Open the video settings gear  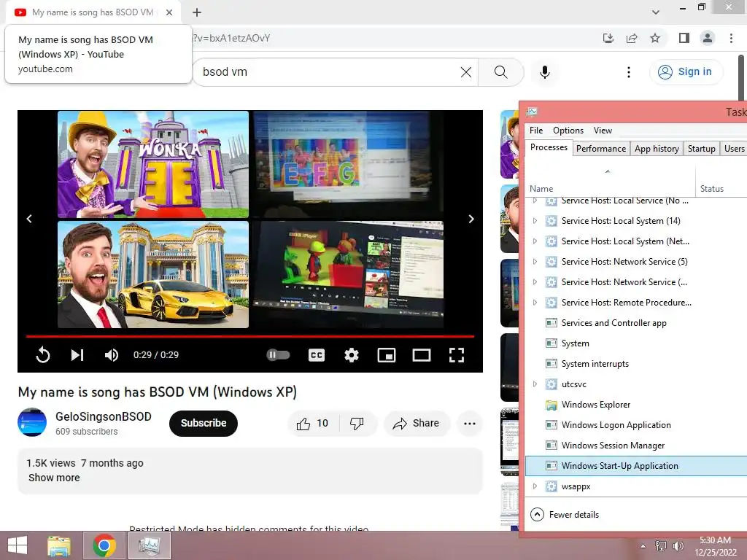coord(352,355)
